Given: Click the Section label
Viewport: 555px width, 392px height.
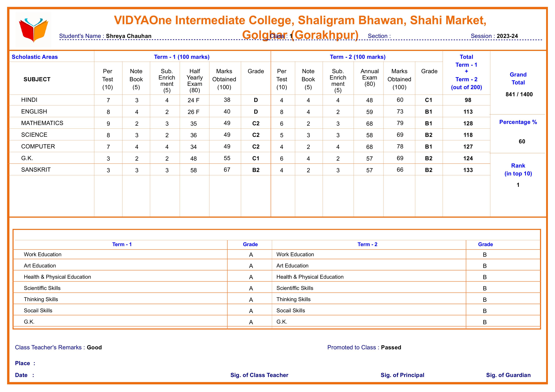Looking at the screenshot, I should 379,36.
